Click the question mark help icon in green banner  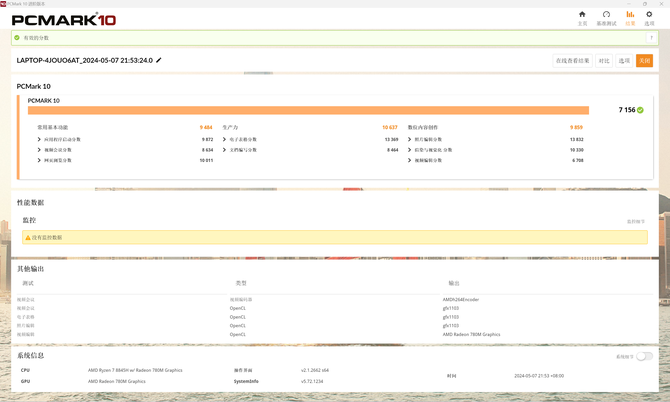[651, 38]
